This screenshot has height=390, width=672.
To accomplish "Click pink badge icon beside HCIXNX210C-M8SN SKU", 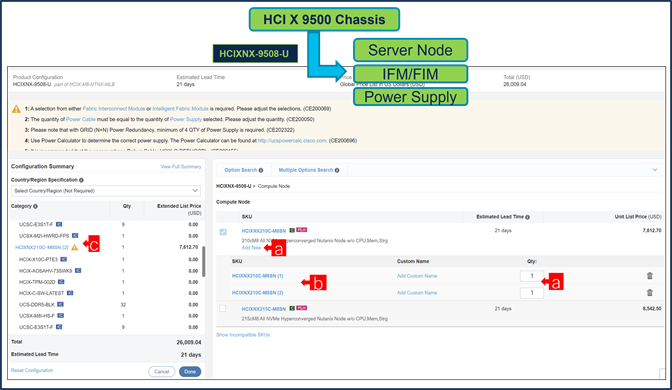I will [302, 230].
